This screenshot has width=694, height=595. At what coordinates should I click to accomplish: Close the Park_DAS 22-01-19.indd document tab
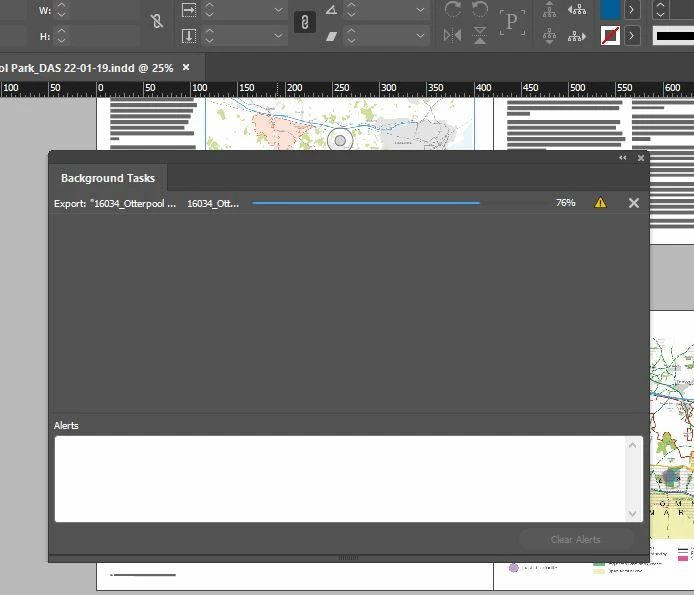pyautogui.click(x=186, y=67)
